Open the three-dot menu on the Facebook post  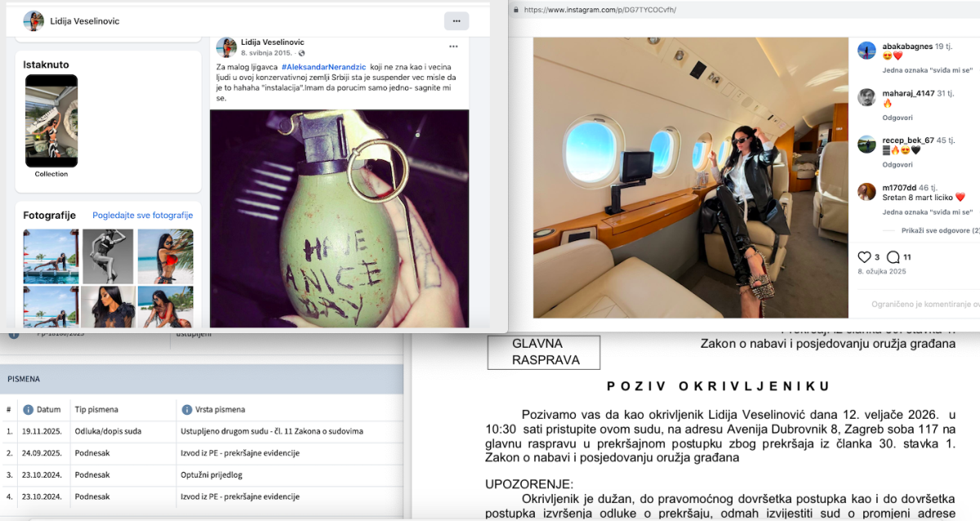[453, 47]
